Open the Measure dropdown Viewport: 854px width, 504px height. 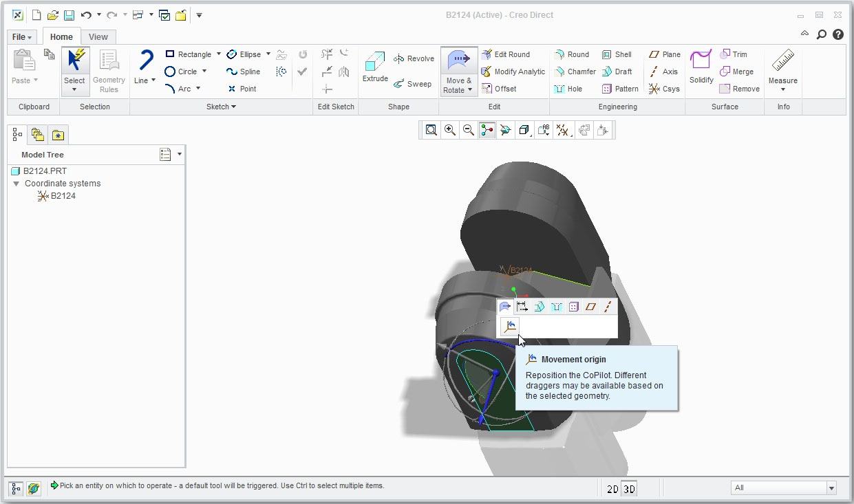783,89
